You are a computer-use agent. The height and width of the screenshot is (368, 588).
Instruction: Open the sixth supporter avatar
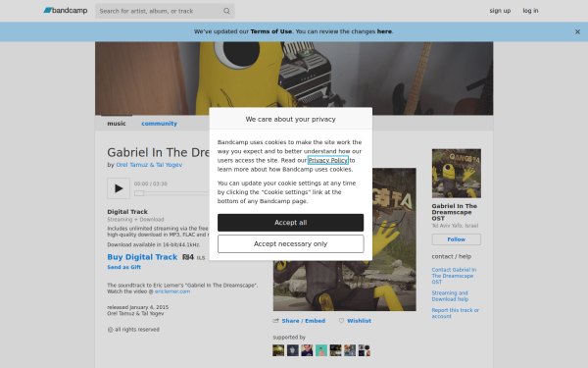(x=350, y=350)
